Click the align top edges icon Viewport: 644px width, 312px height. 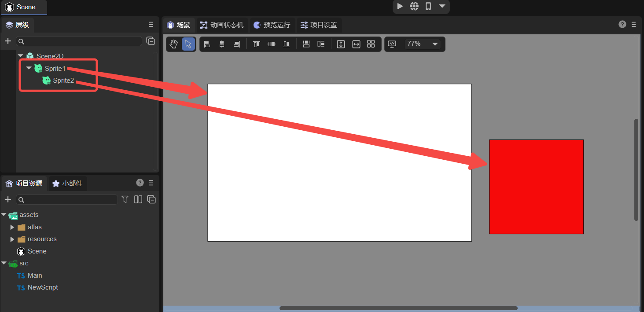[x=257, y=44]
